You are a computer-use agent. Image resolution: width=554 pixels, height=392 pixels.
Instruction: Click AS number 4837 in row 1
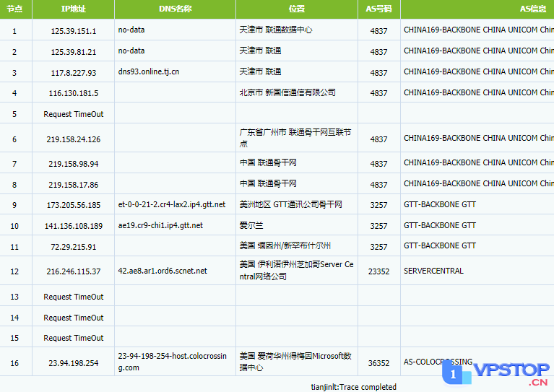(x=378, y=31)
